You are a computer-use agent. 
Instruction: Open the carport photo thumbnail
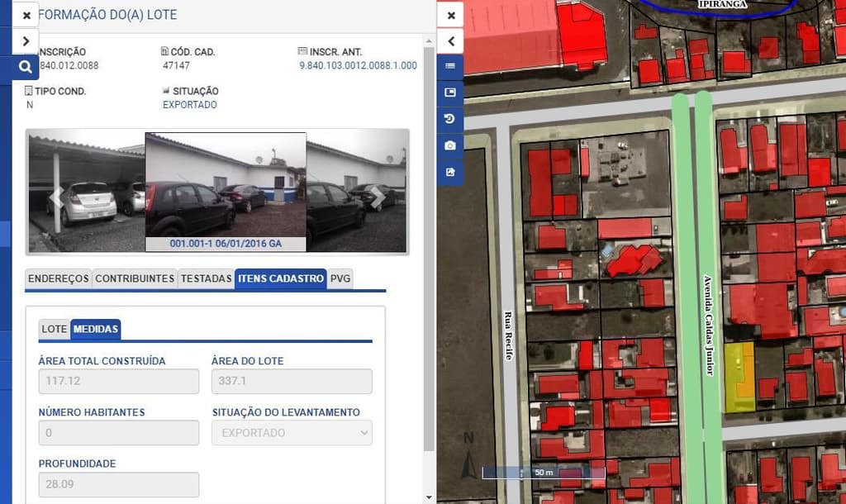(86, 193)
